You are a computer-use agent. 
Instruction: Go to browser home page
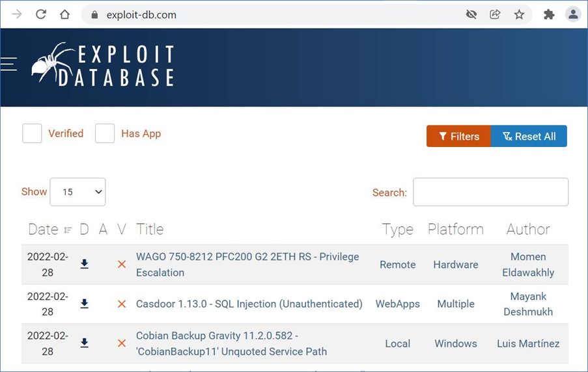point(64,14)
